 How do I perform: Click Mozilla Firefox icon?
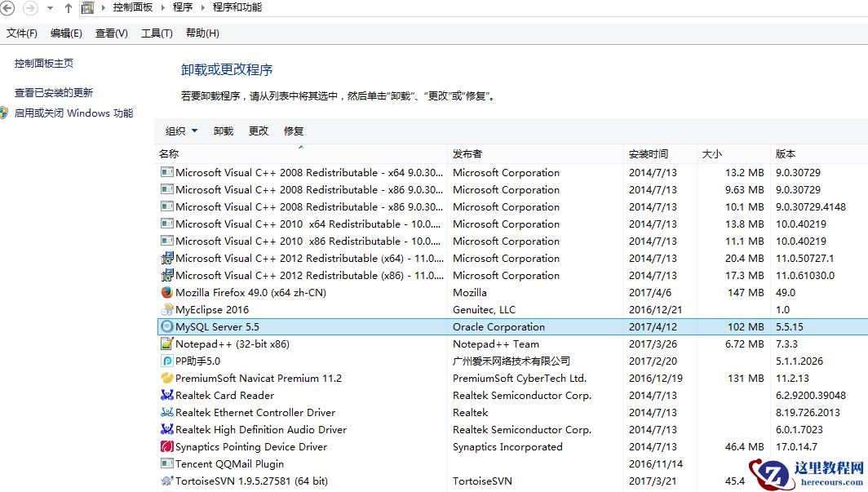[x=166, y=292]
